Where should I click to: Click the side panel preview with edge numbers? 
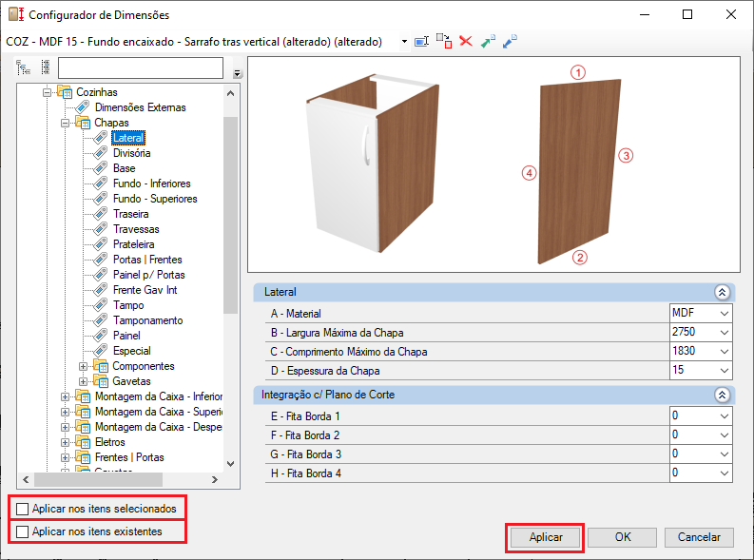point(578,165)
